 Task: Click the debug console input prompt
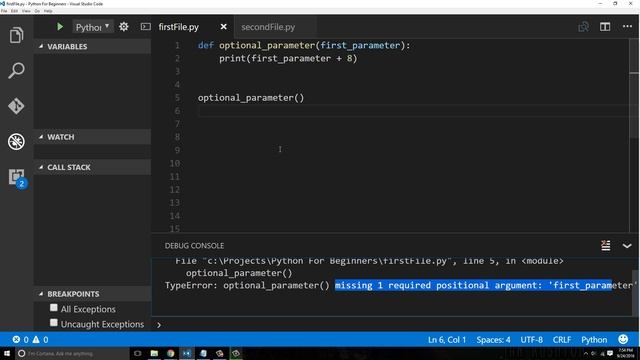point(392,325)
